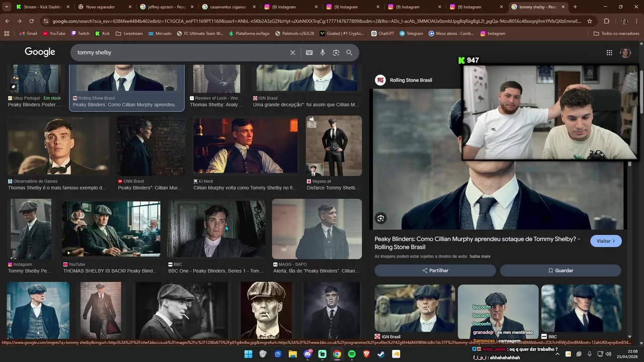Open the Chrome extensions puzzle icon

pyautogui.click(x=606, y=21)
